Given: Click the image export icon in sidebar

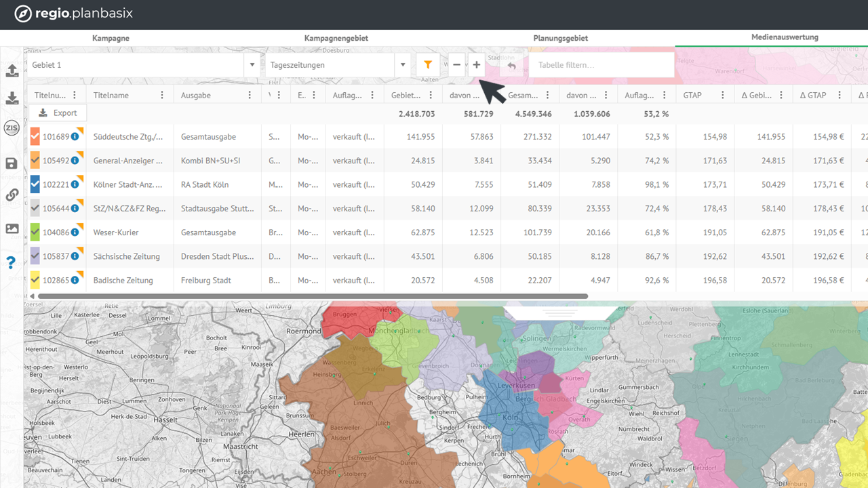Looking at the screenshot, I should tap(12, 229).
